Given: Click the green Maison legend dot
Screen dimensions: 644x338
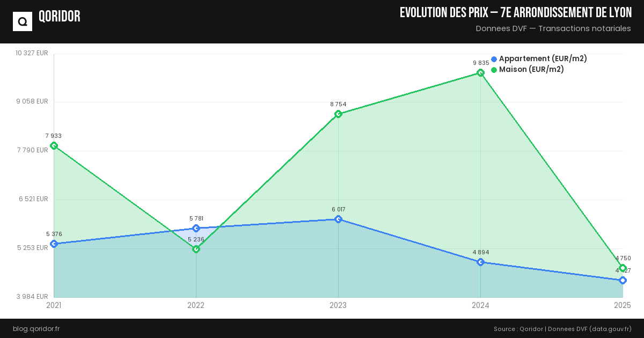Looking at the screenshot, I should [x=494, y=70].
